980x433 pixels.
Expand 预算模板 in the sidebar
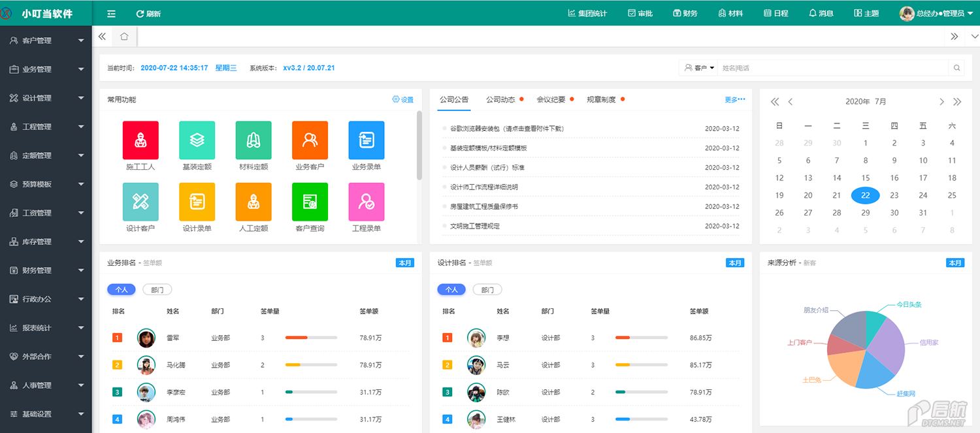pos(46,184)
